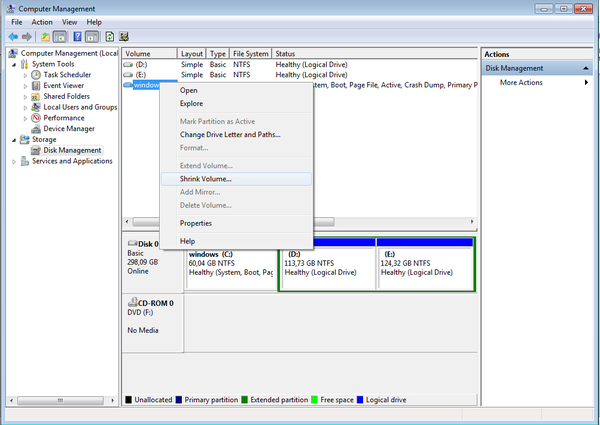Choose Properties in the context menu
The image size is (600, 425).
click(236, 223)
